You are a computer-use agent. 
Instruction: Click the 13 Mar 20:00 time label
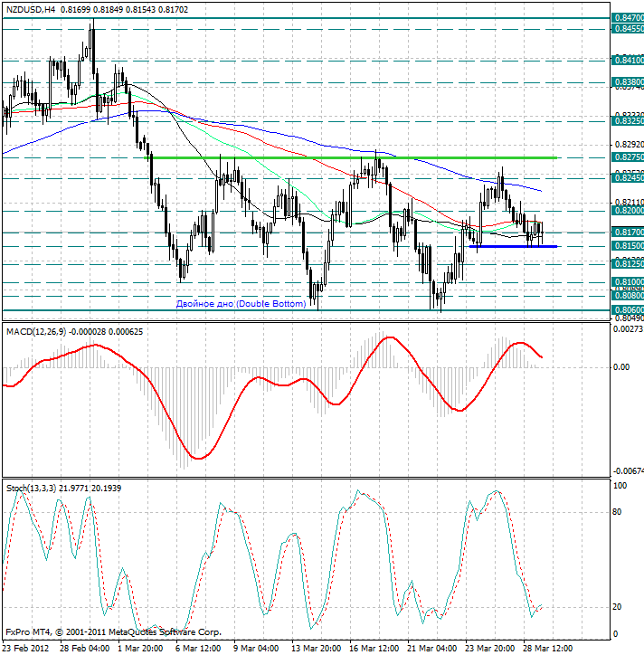317,649
